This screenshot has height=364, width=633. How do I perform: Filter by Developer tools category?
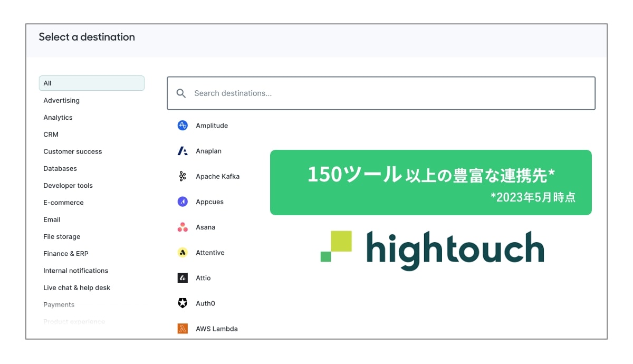pos(68,186)
